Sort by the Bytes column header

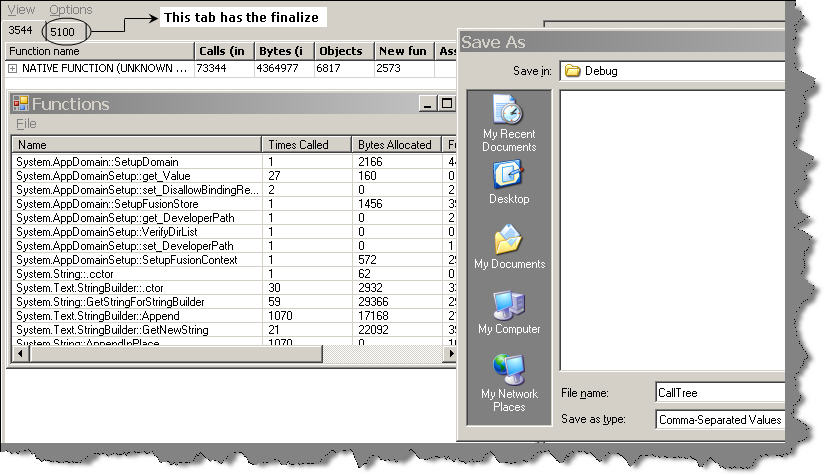(284, 51)
